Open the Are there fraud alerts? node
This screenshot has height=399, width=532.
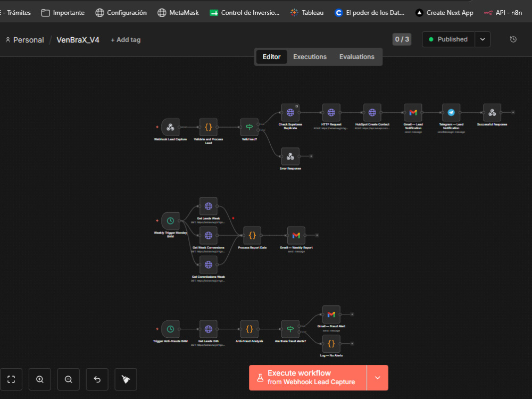point(290,329)
